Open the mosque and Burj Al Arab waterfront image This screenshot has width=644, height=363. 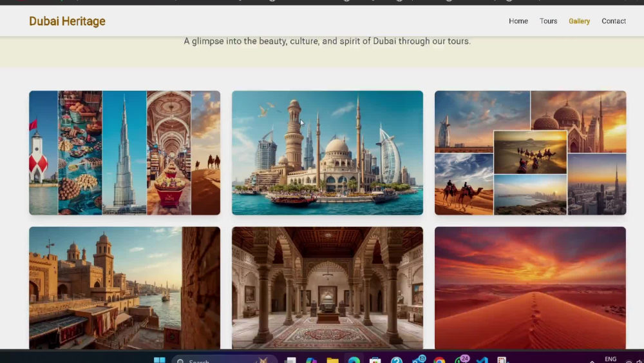pyautogui.click(x=327, y=153)
